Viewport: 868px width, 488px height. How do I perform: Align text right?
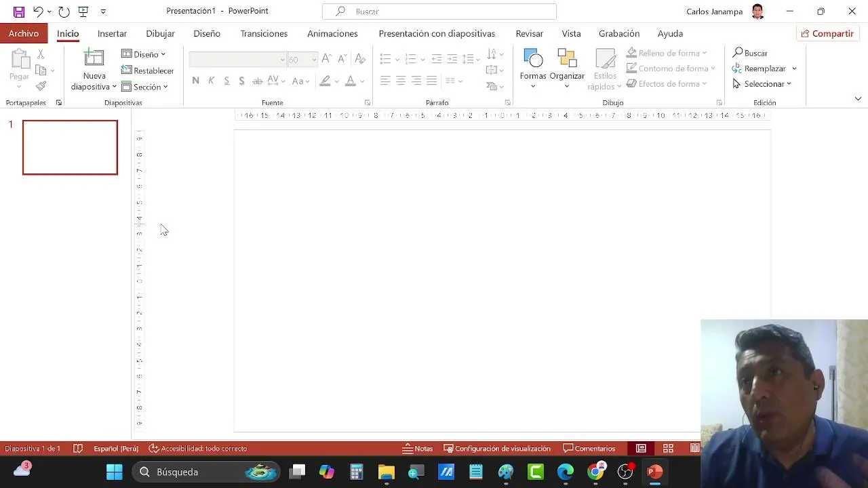point(416,81)
